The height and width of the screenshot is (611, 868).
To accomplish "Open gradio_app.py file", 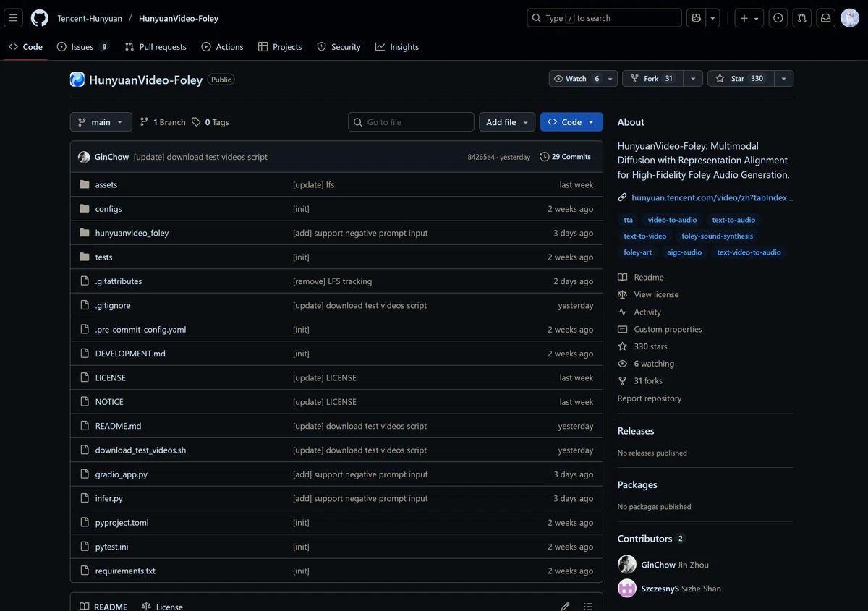I will click(x=121, y=474).
